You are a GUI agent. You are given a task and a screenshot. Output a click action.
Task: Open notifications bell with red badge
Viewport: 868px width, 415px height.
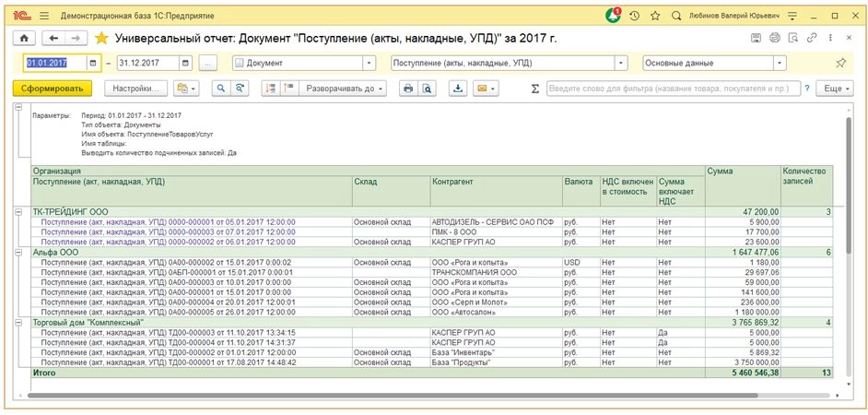tap(613, 16)
